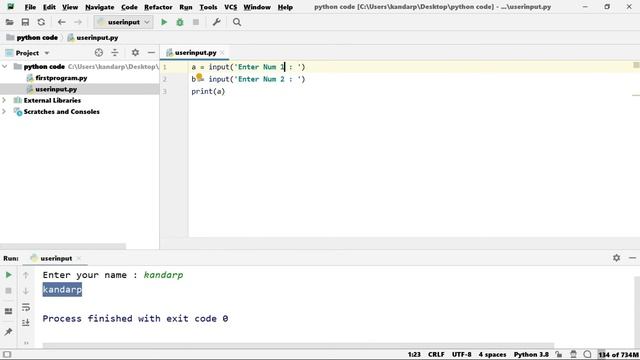
Task: Expand External Libraries node
Action: click(4, 100)
